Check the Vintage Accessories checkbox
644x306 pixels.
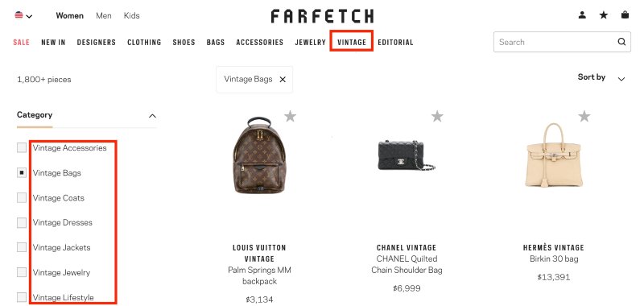22,148
